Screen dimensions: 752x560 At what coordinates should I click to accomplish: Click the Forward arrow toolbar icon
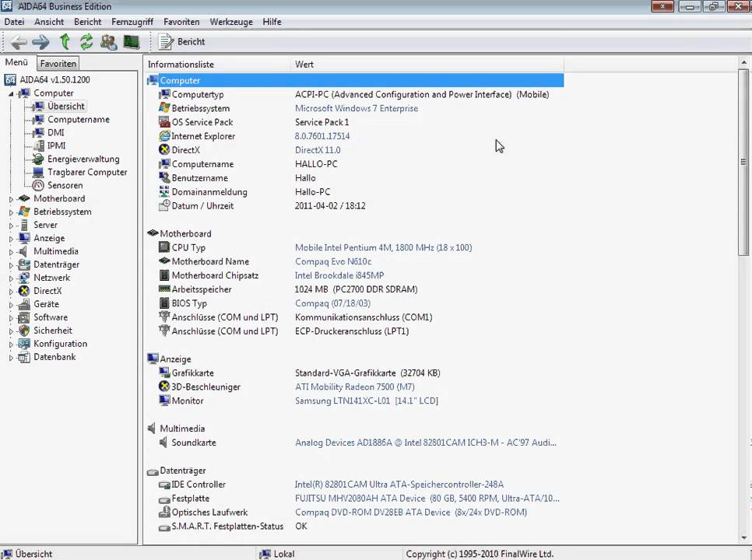click(40, 42)
